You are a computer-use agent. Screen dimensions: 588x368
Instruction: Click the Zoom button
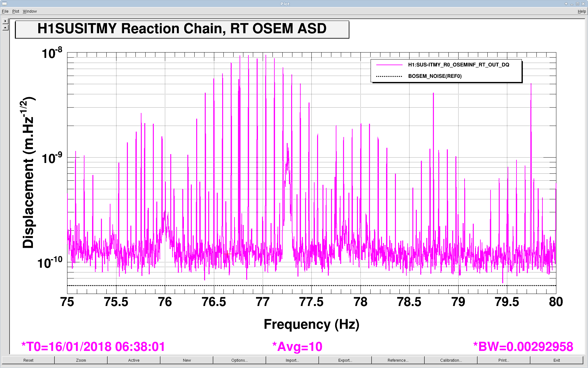point(81,360)
